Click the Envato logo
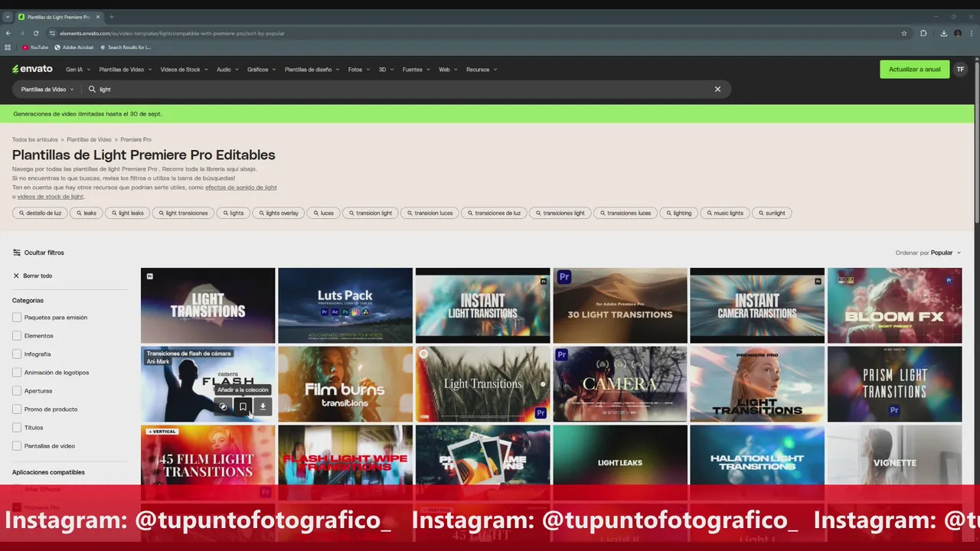980x551 pixels. [x=32, y=69]
